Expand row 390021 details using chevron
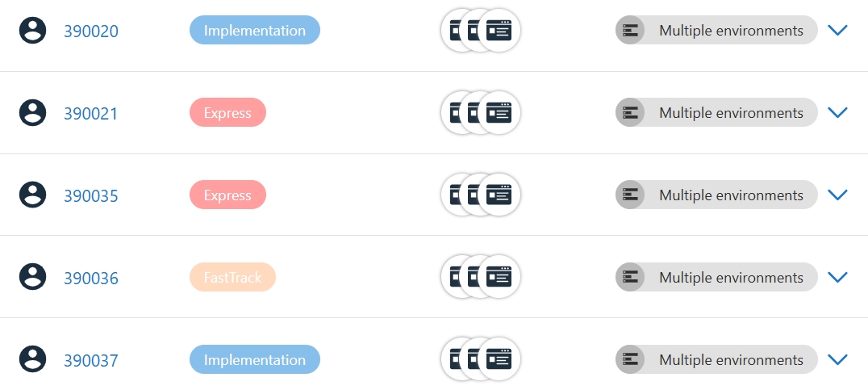This screenshot has width=868, height=390. click(837, 113)
